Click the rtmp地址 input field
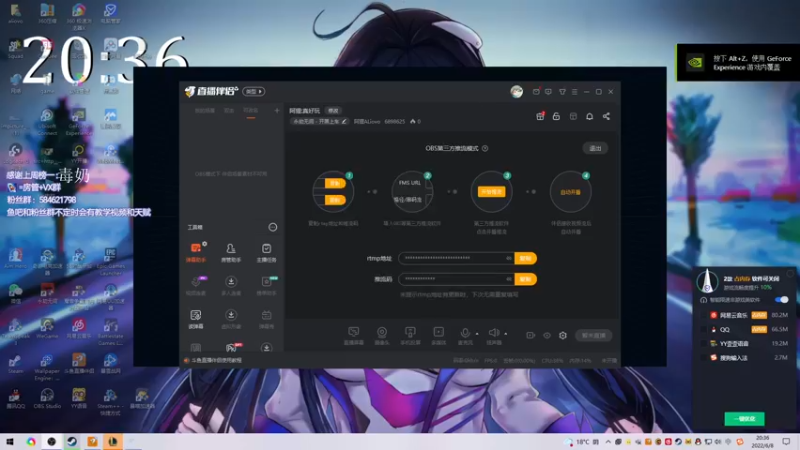 [x=456, y=258]
